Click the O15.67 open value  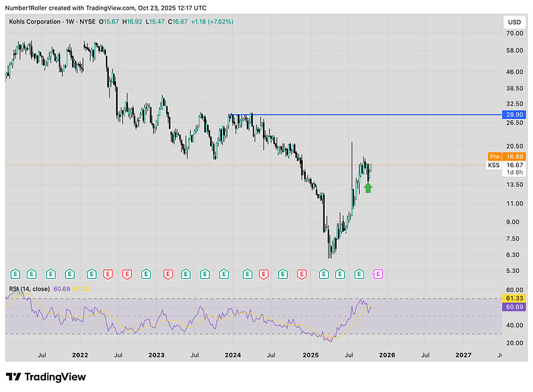coord(109,21)
